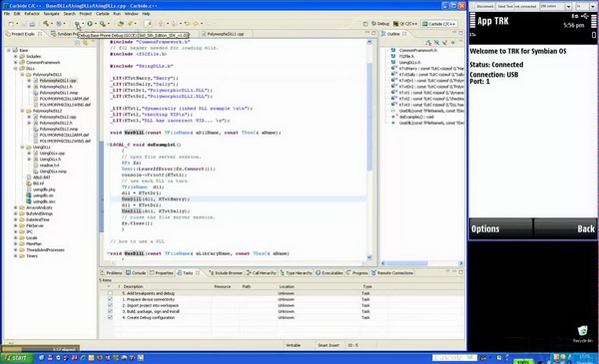Switch to the Call Hierarchy tab

pyautogui.click(x=262, y=273)
